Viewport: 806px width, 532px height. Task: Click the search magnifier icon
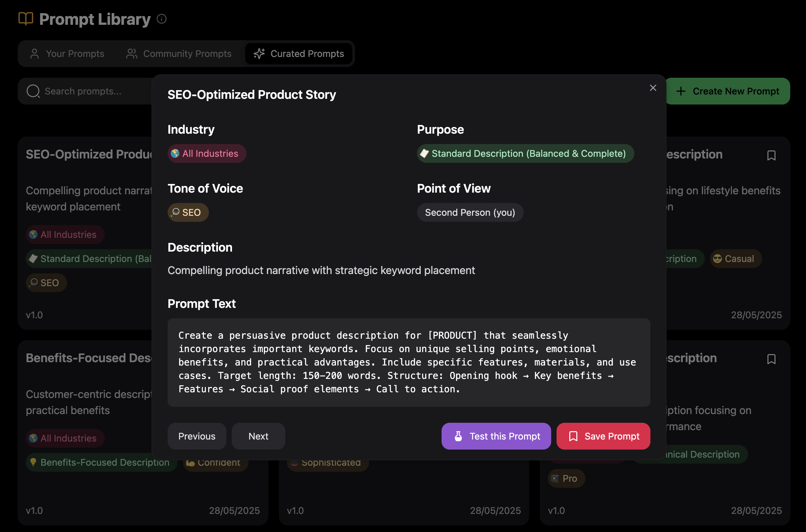33,91
